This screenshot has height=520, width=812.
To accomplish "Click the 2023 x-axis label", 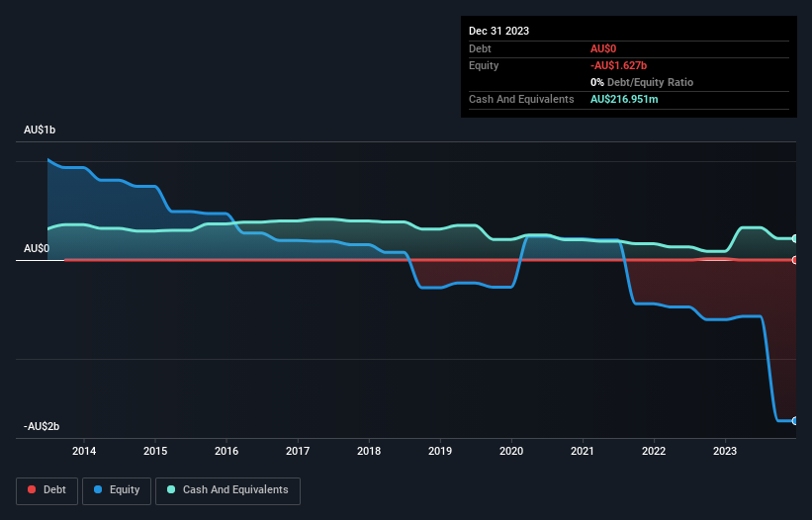I will (725, 451).
